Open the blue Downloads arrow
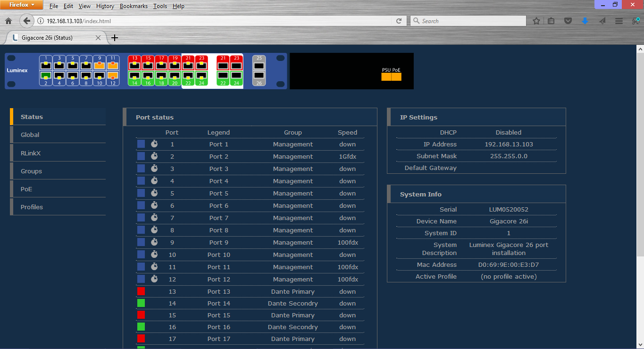This screenshot has width=644, height=349. (585, 21)
